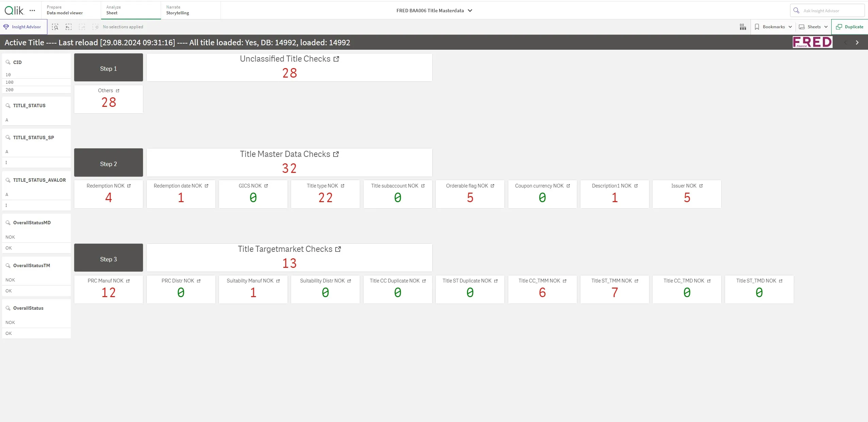868x422 pixels.
Task: Select NOK under OverallStatusMD
Action: pyautogui.click(x=36, y=237)
